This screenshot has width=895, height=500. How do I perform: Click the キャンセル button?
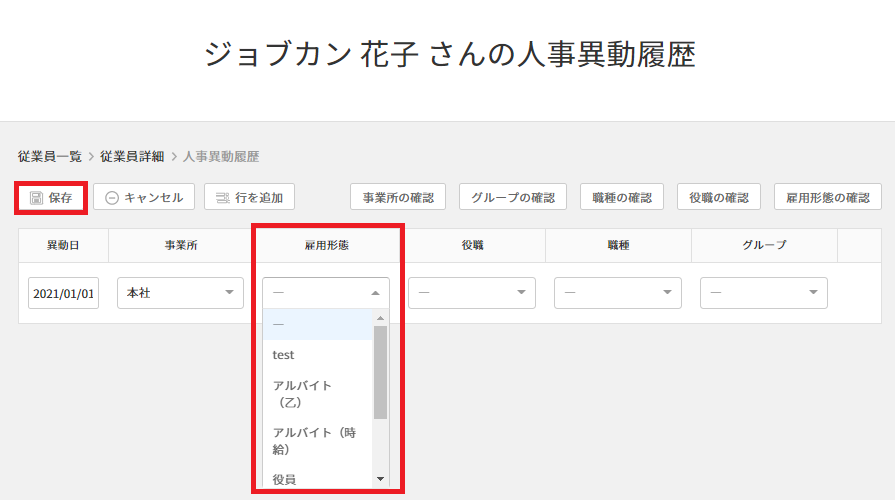[144, 197]
